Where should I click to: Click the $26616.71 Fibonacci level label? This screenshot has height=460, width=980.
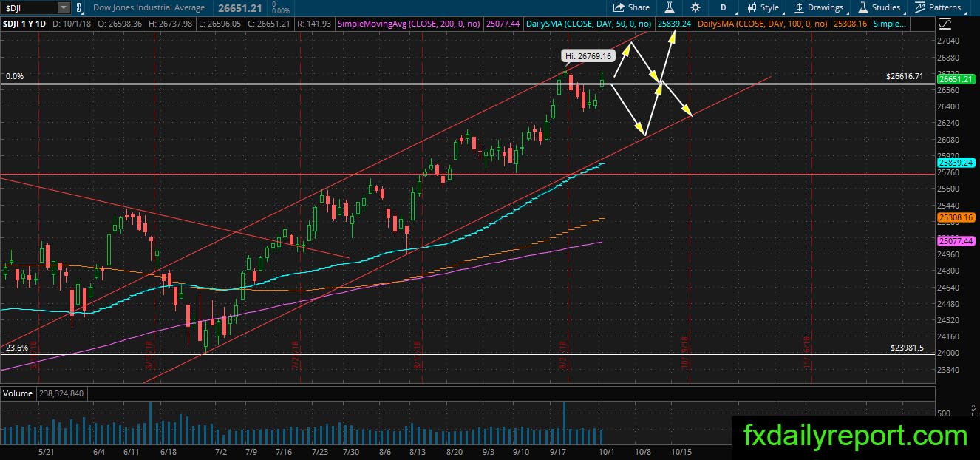click(x=905, y=76)
